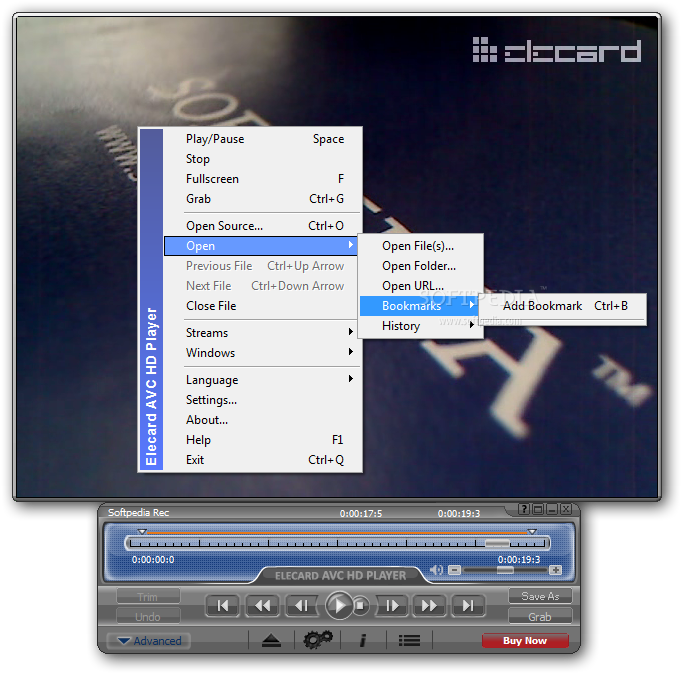Image resolution: width=682 pixels, height=674 pixels.
Task: Click the Buy Now button
Action: 525,641
